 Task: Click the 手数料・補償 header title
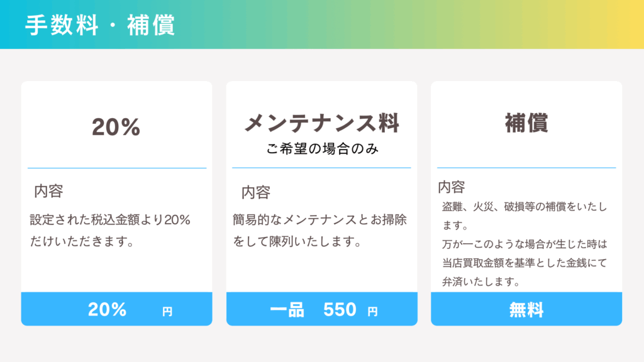point(100,25)
